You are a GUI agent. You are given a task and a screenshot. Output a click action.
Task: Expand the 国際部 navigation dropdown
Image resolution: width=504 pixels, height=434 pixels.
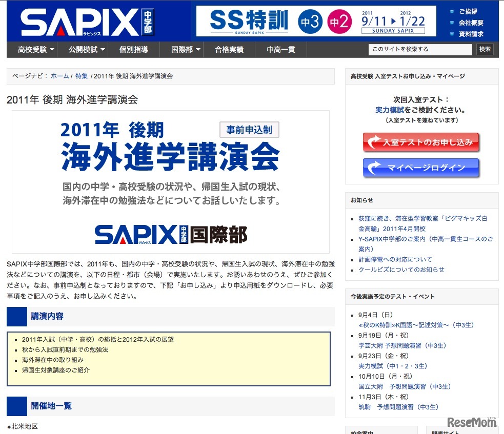pyautogui.click(x=186, y=50)
